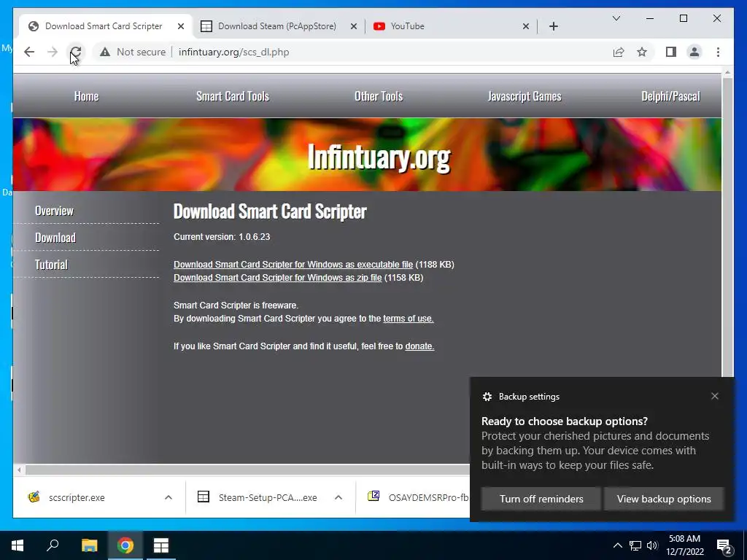Click the scscripter.exe download file icon
Image resolution: width=747 pixels, height=560 pixels.
click(x=34, y=497)
